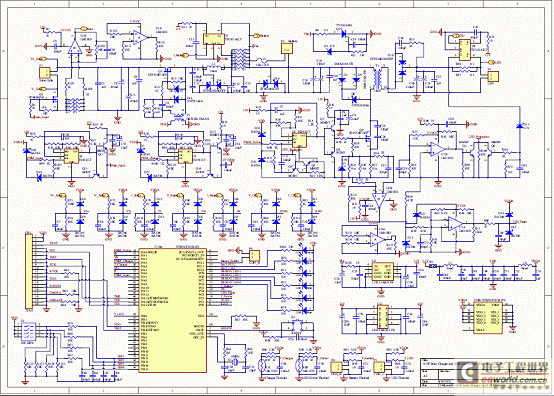Screen dimensions: 554x396
Task: Click the LM193 comparator triangle at top left
Action: pyautogui.click(x=75, y=46)
